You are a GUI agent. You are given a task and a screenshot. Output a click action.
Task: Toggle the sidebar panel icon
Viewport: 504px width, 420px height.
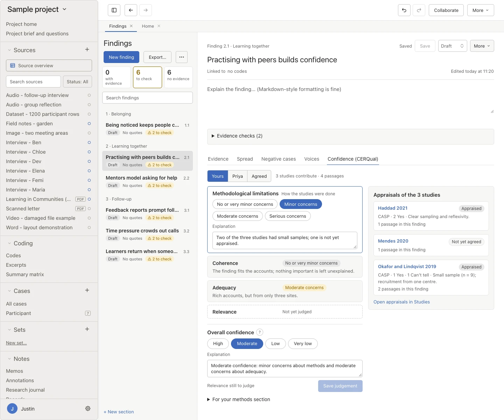point(114,10)
